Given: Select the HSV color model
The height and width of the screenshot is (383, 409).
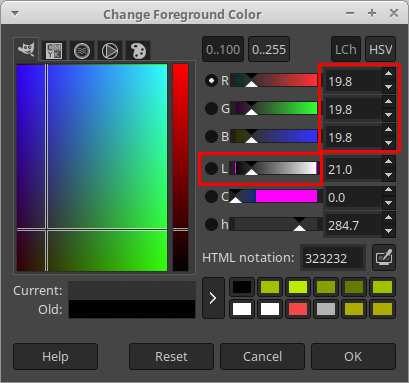Looking at the screenshot, I should (x=380, y=49).
